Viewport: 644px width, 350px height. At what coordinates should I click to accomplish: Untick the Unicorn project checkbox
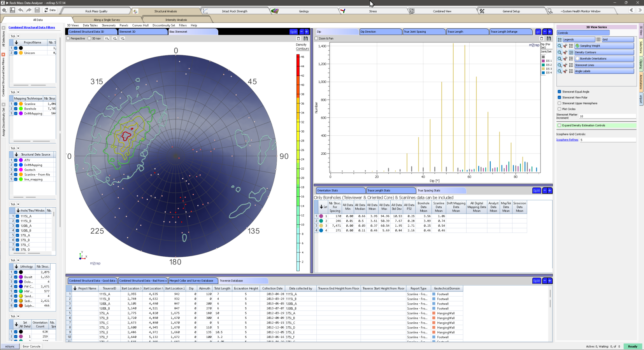coord(16,53)
